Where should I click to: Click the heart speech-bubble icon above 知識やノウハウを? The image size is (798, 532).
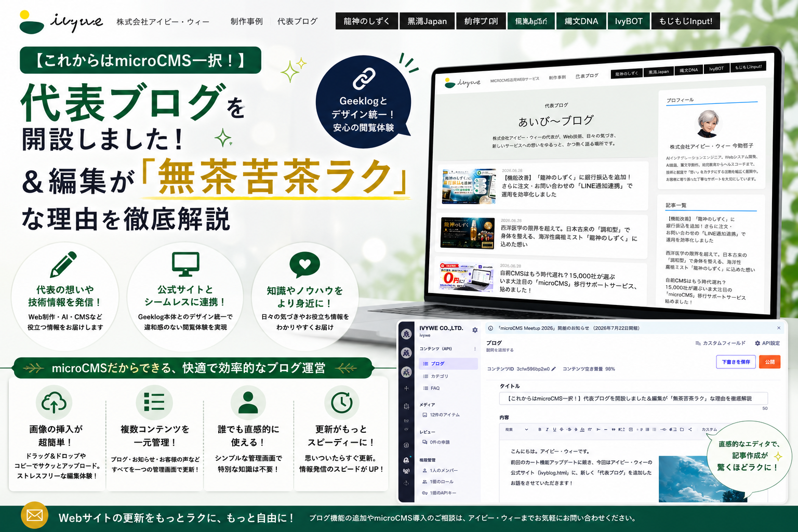tap(304, 265)
